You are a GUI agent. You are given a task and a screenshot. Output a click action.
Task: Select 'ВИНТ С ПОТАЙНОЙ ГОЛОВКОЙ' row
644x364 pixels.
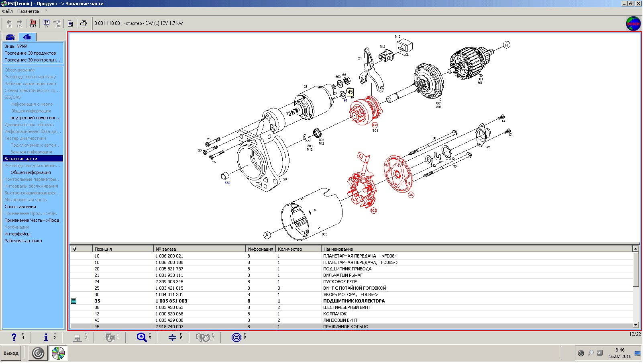[x=351, y=288]
